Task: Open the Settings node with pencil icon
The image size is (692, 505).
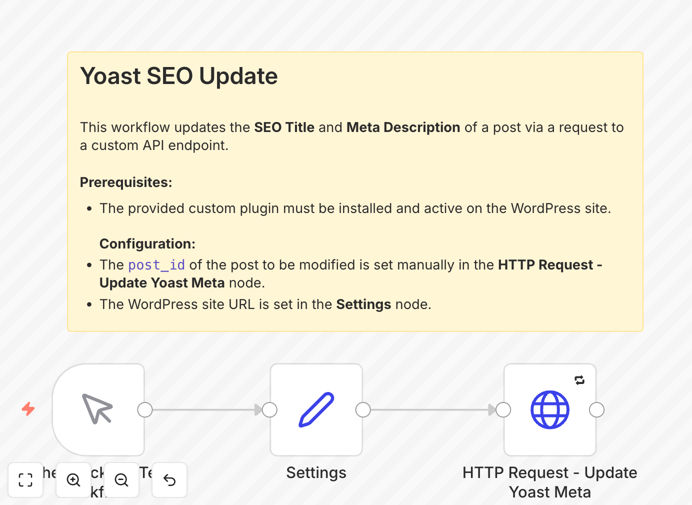Action: 316,410
